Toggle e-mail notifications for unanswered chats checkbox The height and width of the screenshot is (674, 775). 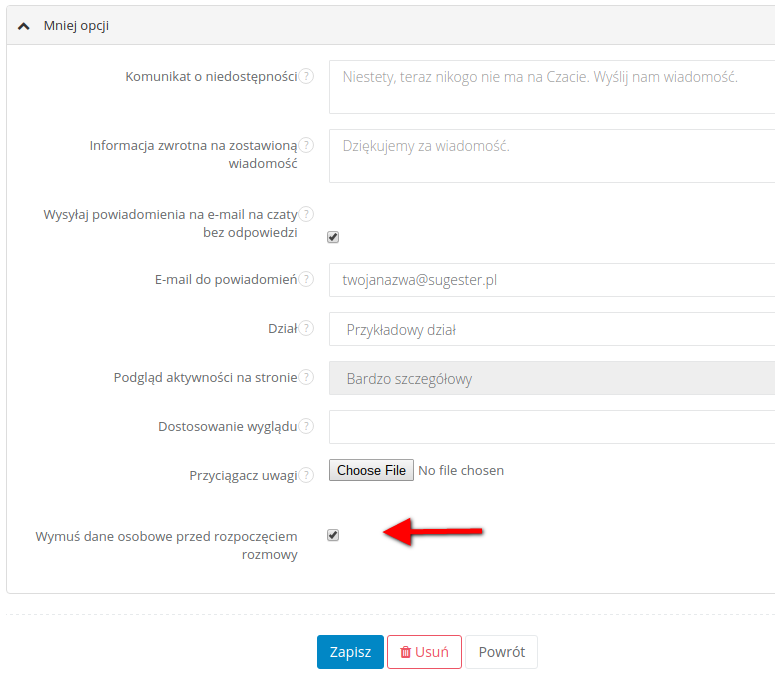333,237
